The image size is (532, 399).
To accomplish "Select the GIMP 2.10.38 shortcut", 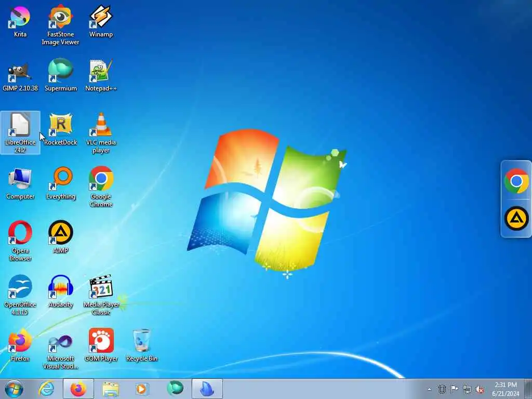I will (x=20, y=75).
